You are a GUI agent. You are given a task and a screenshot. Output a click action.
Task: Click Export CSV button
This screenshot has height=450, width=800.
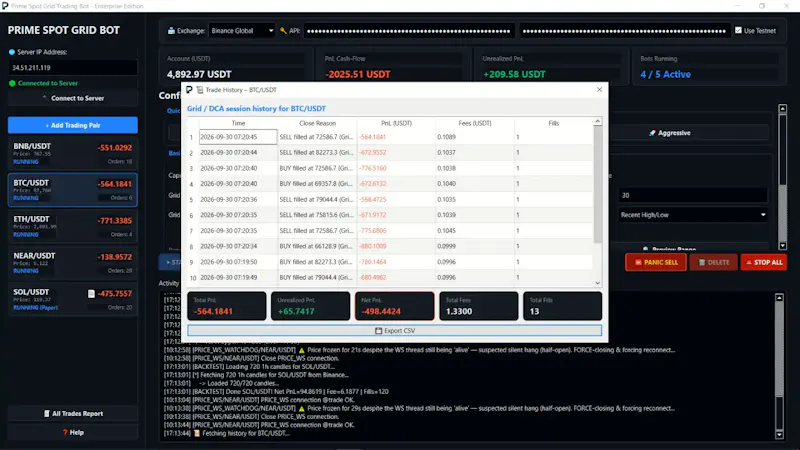click(394, 331)
